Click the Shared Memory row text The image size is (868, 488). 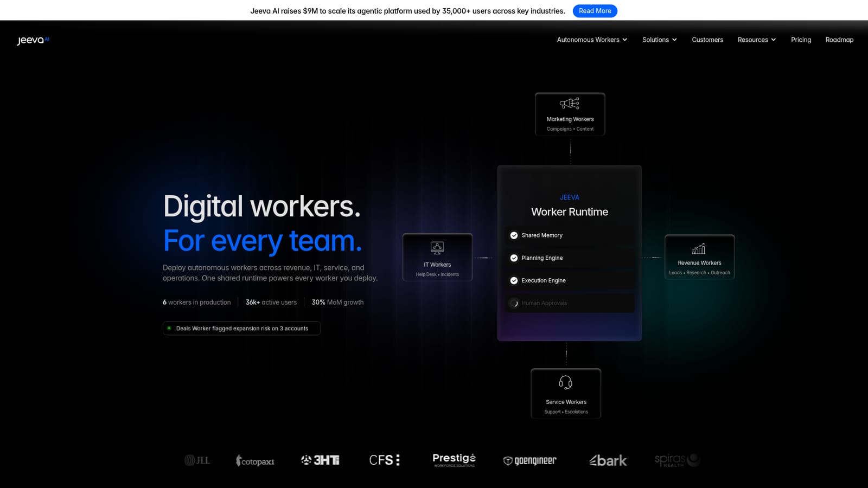pos(542,235)
